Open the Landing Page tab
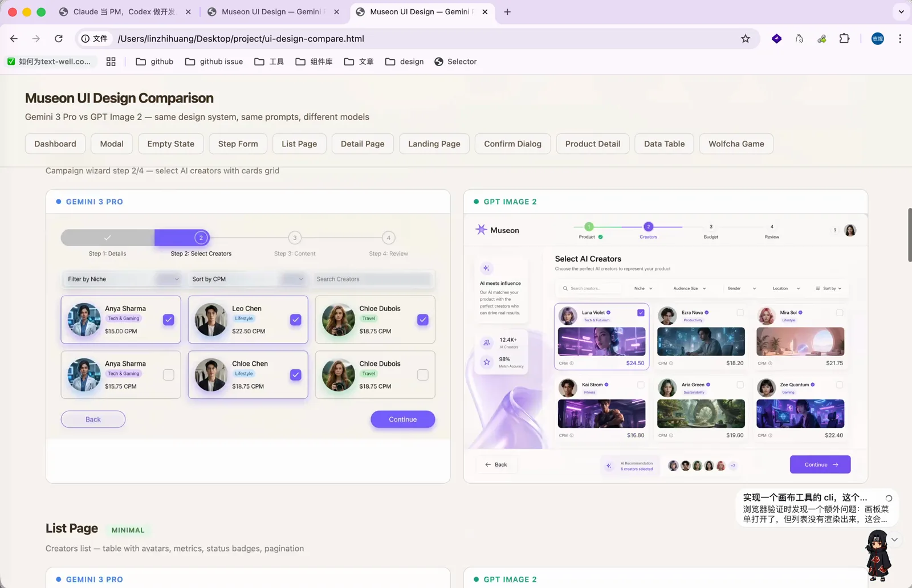Screen dimensions: 912x588 point(434,144)
